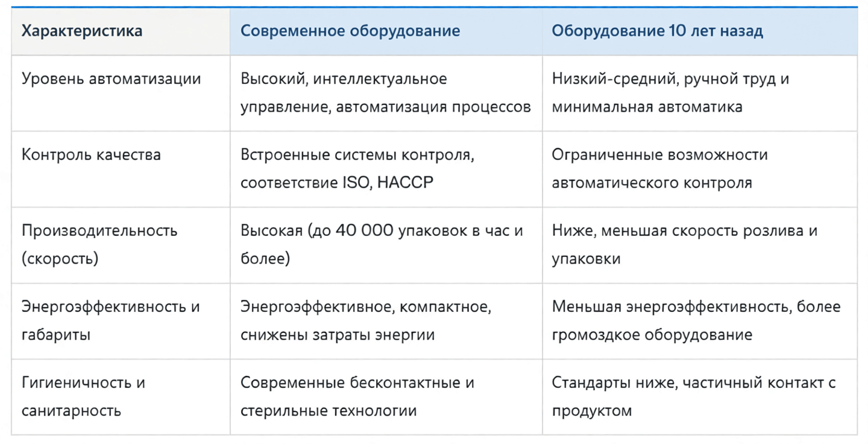The width and height of the screenshot is (868, 444).
Task: Click the "Современные бесконтактные и стерильные технологии" cell
Action: pos(357,396)
